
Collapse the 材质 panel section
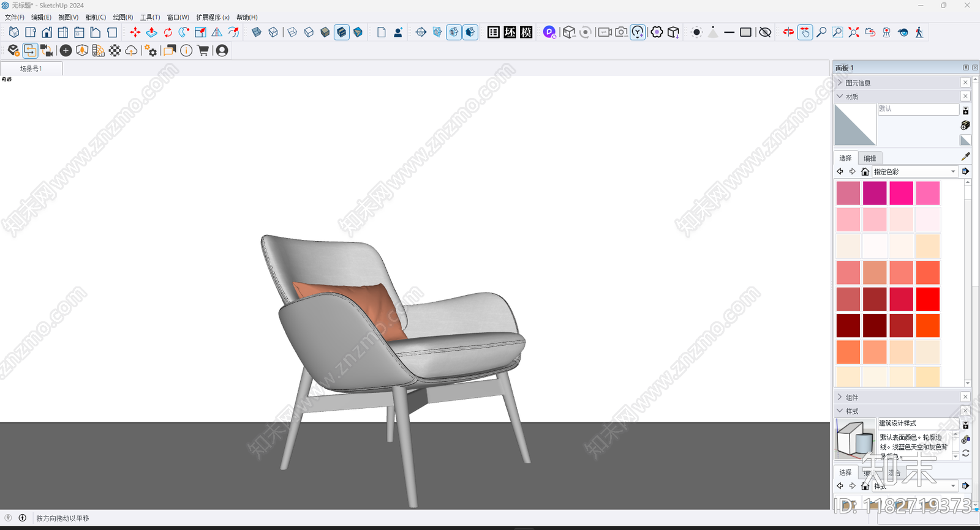click(840, 96)
